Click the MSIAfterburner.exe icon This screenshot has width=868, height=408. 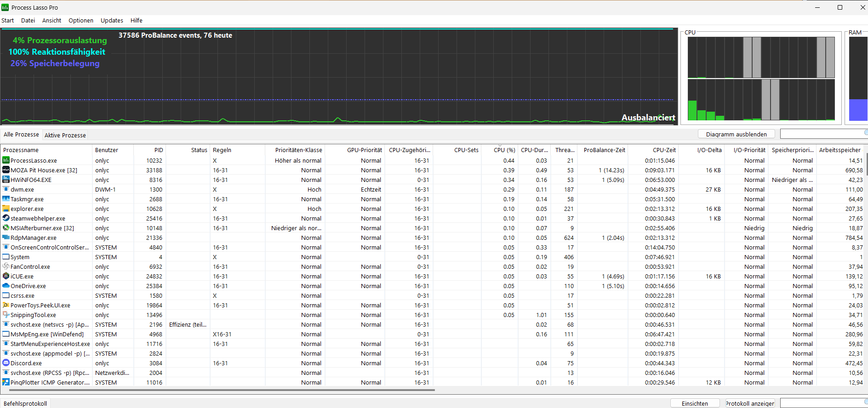(x=6, y=228)
